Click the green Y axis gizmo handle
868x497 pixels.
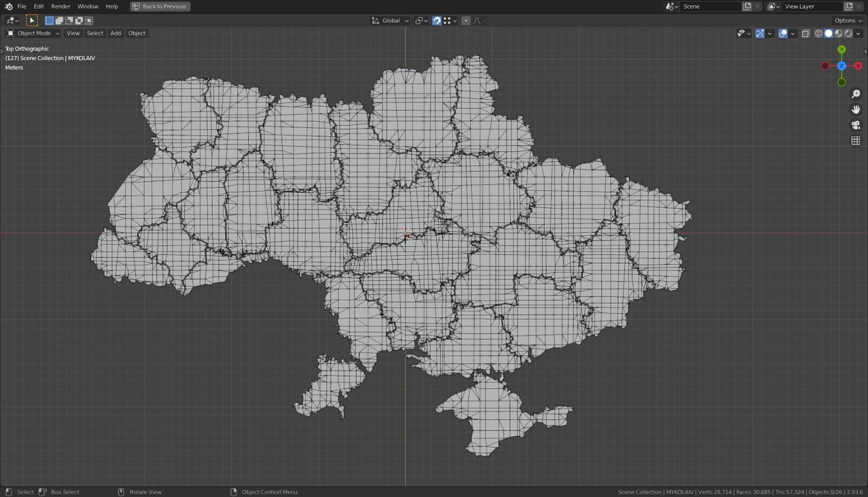point(842,49)
